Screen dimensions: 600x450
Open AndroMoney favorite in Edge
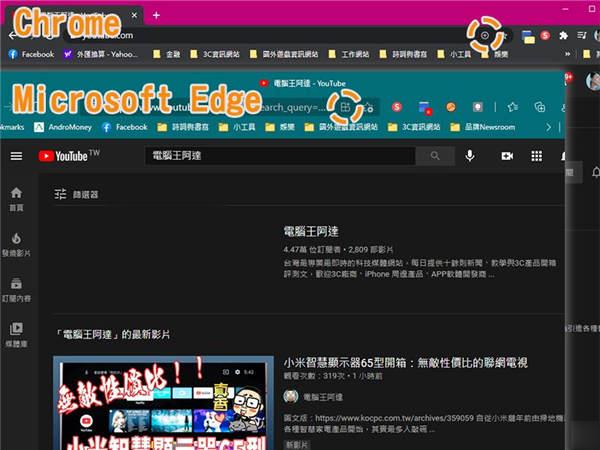coord(63,127)
